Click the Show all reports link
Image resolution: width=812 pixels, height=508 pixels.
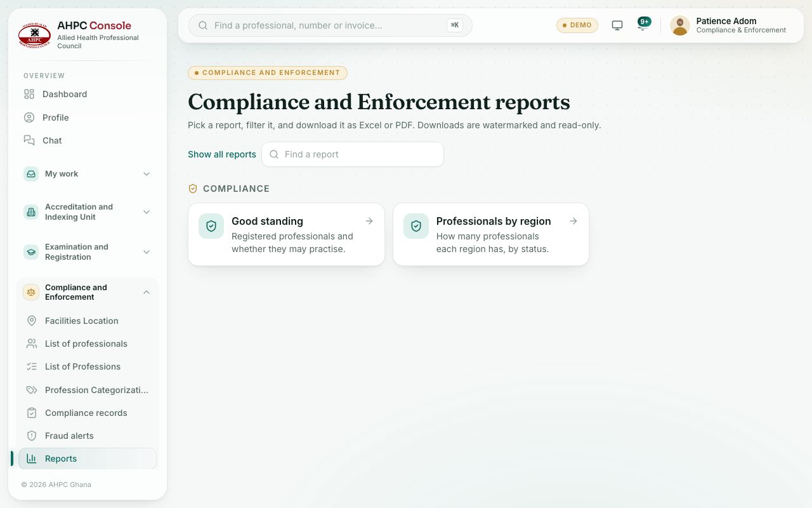point(222,154)
